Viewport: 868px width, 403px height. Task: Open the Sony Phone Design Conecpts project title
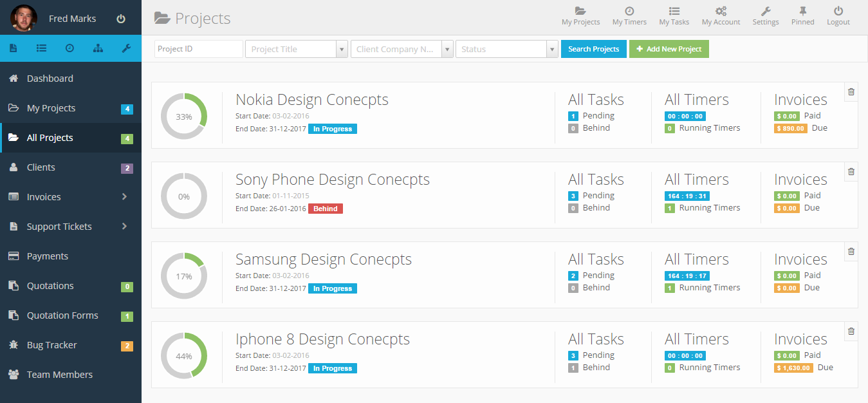point(333,180)
